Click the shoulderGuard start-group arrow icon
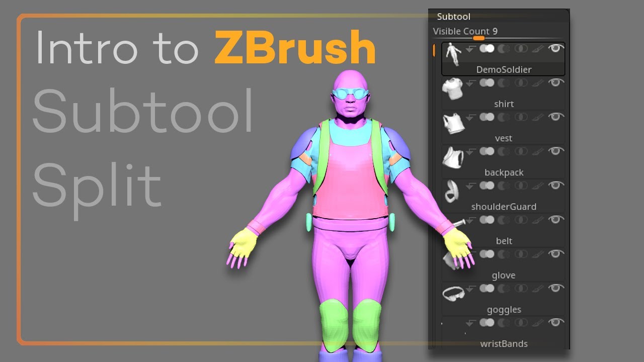 click(x=471, y=186)
